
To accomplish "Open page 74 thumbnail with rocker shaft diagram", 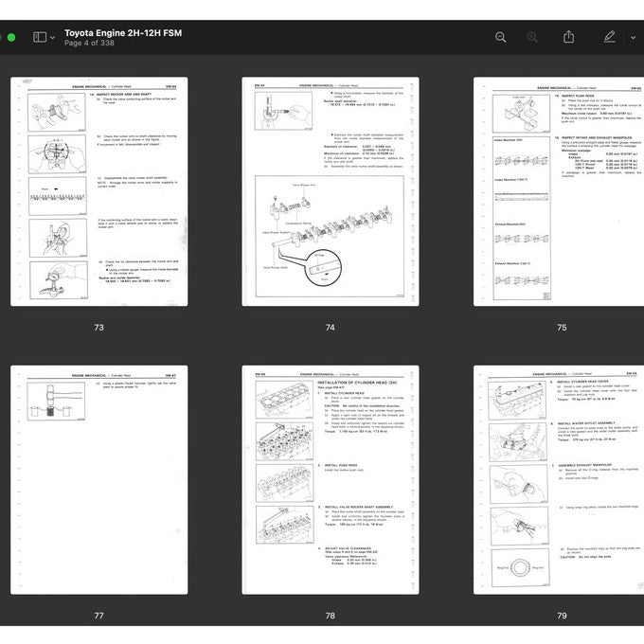I will click(330, 192).
